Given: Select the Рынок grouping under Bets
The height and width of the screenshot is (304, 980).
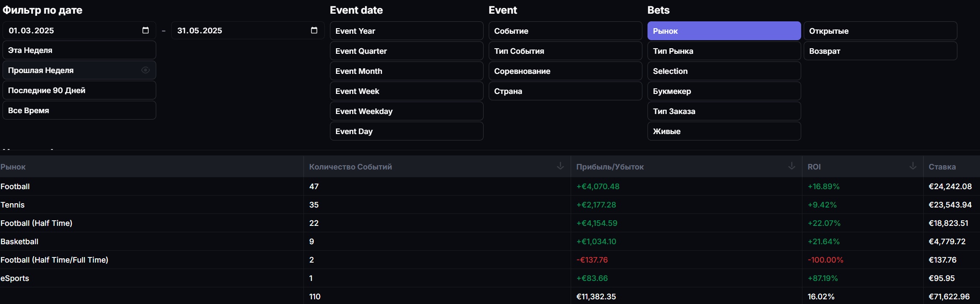Looking at the screenshot, I should 723,31.
